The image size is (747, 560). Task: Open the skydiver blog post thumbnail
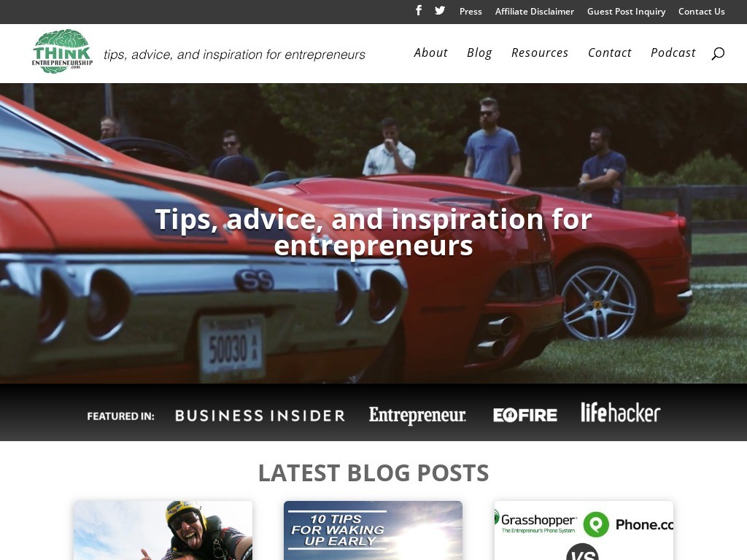(x=163, y=530)
